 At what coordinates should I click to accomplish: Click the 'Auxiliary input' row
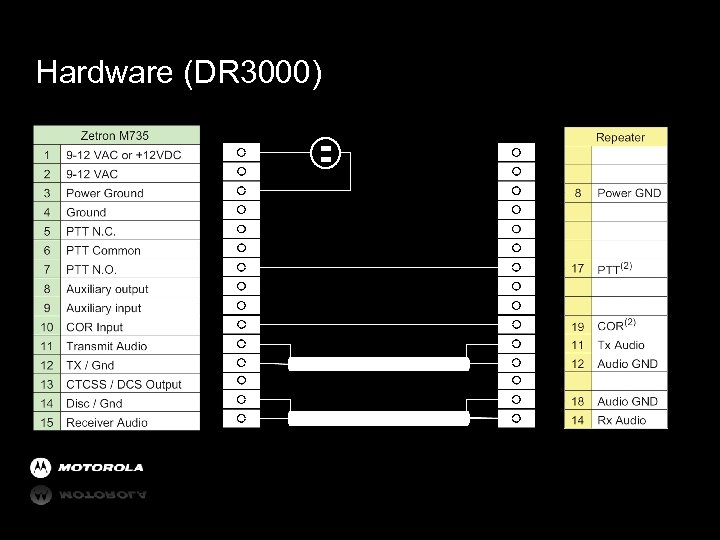pos(117,308)
